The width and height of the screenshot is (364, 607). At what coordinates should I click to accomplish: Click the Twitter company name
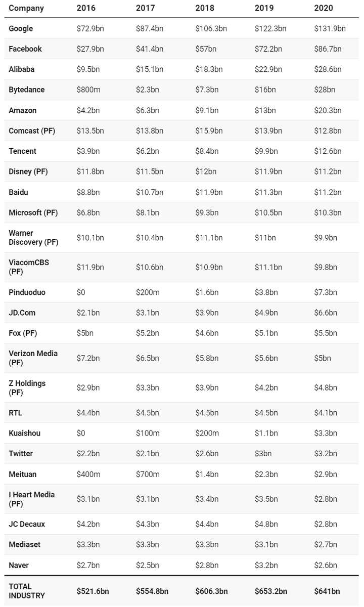pos(21,453)
